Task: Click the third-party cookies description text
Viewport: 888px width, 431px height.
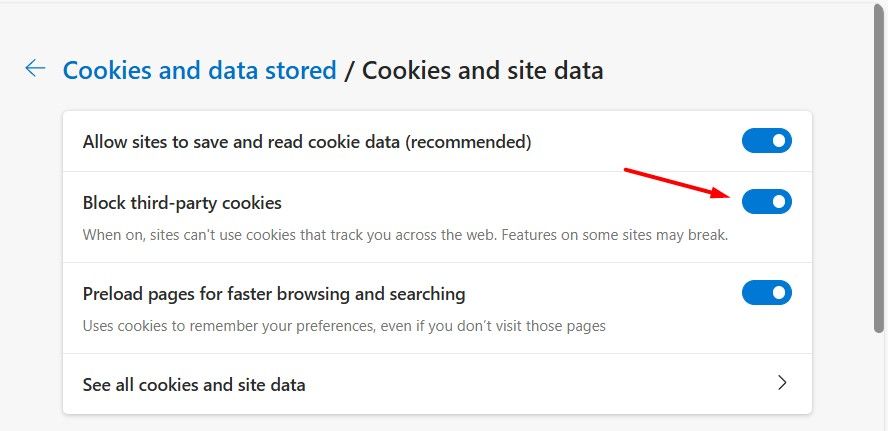Action: click(300, 235)
